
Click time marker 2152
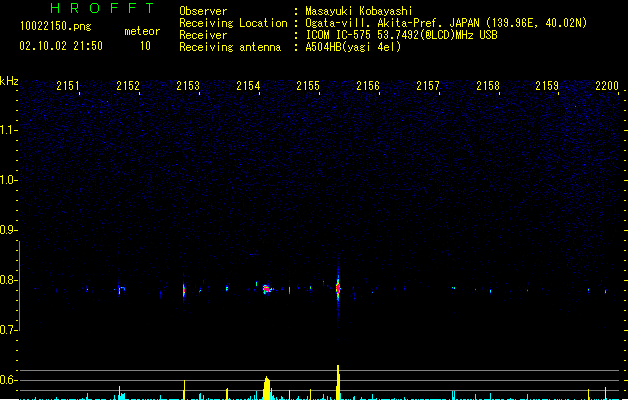(128, 85)
